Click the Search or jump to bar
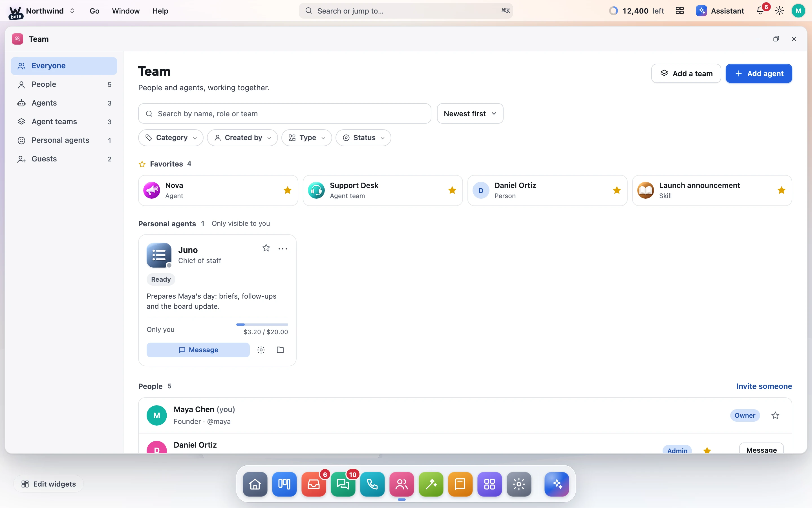 point(406,11)
